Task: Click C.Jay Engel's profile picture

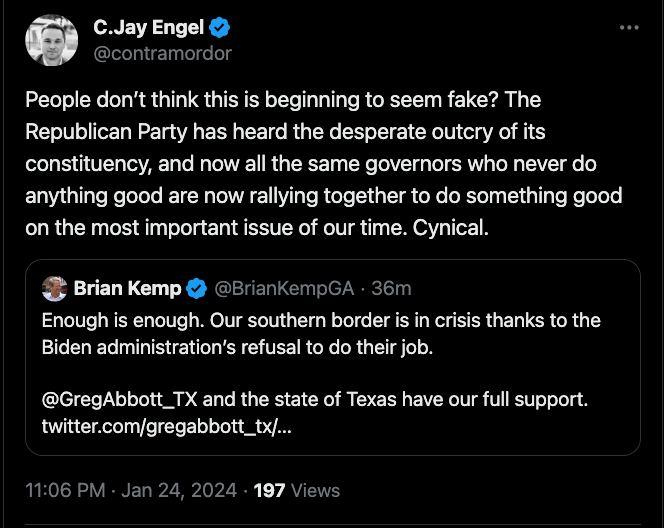Action: (52, 41)
